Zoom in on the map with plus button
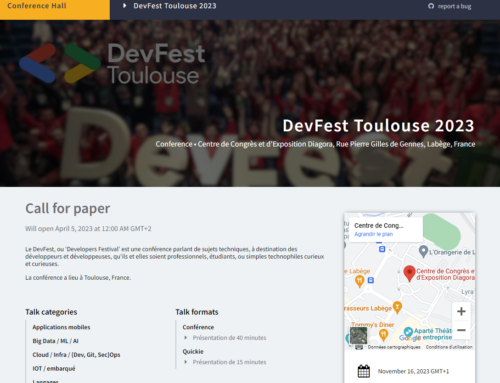 [x=461, y=311]
